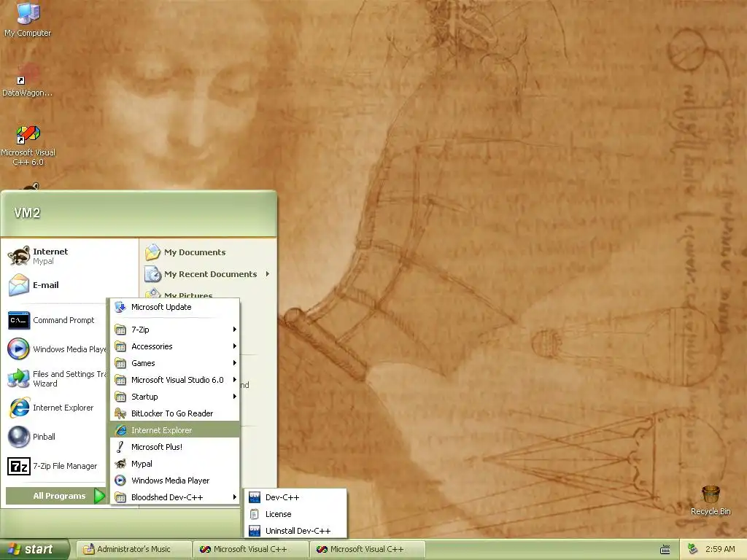This screenshot has width=747, height=560.
Task: Click the Uninstall Dev-C++ icon
Action: (x=255, y=531)
